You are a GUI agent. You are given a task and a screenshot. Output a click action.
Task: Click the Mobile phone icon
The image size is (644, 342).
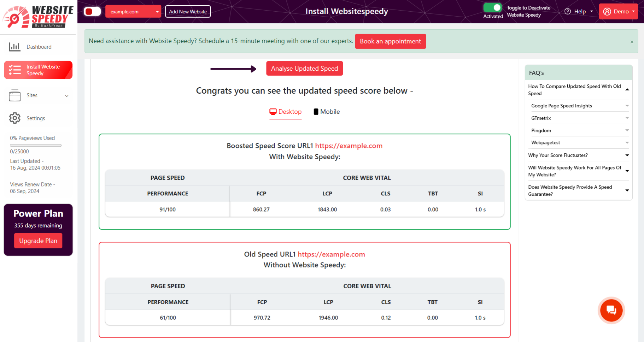point(316,112)
